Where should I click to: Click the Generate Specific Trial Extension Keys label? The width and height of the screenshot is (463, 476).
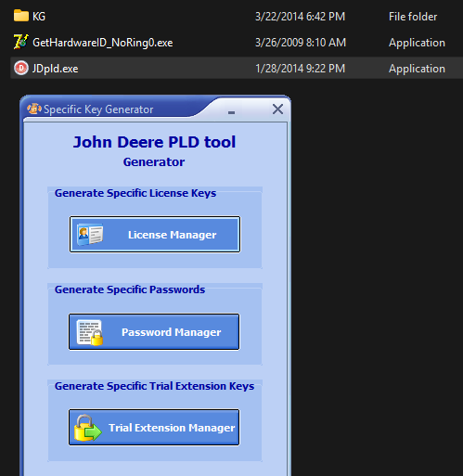click(x=154, y=386)
